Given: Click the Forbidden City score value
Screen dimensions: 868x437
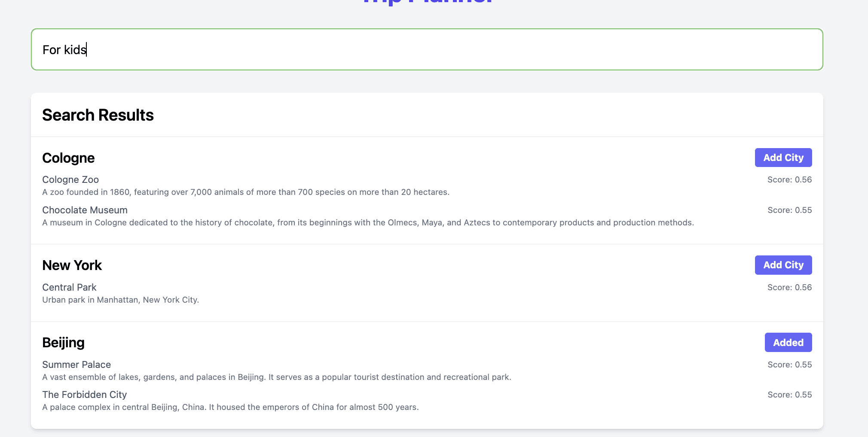Looking at the screenshot, I should pyautogui.click(x=789, y=395).
